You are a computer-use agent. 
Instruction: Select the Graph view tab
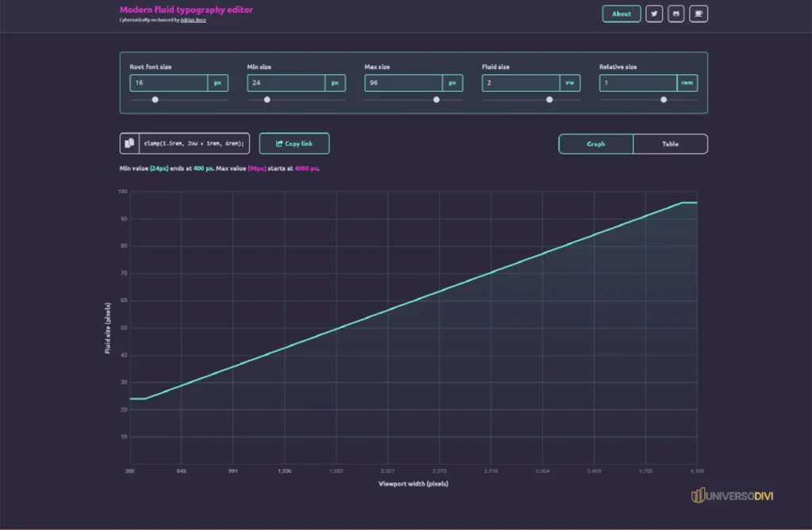[596, 144]
